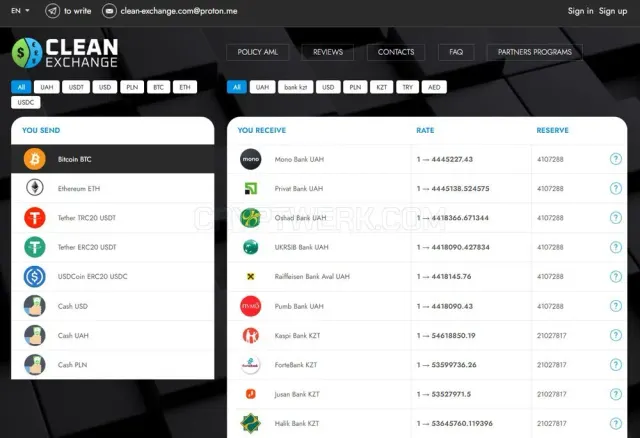The image size is (640, 438).
Task: Open the EN language dropdown
Action: pyautogui.click(x=20, y=11)
